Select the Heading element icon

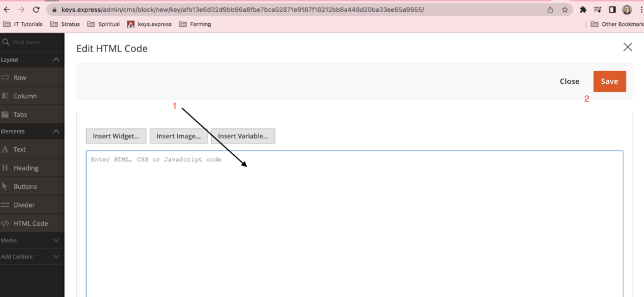[6, 168]
